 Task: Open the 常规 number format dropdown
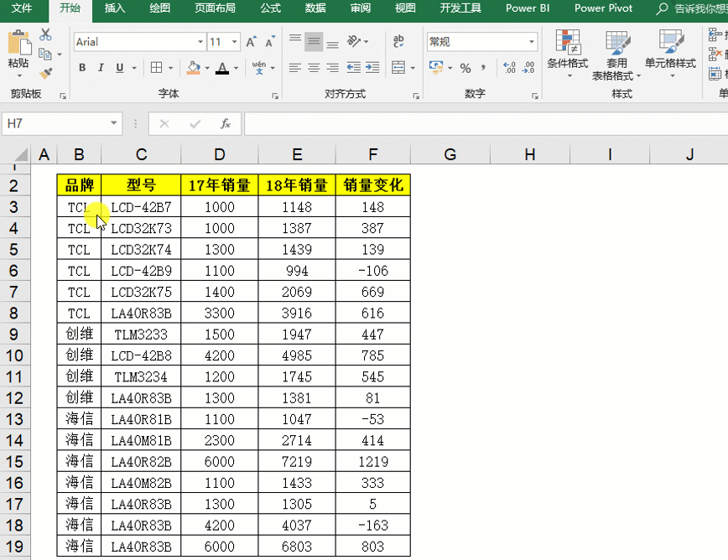point(532,42)
